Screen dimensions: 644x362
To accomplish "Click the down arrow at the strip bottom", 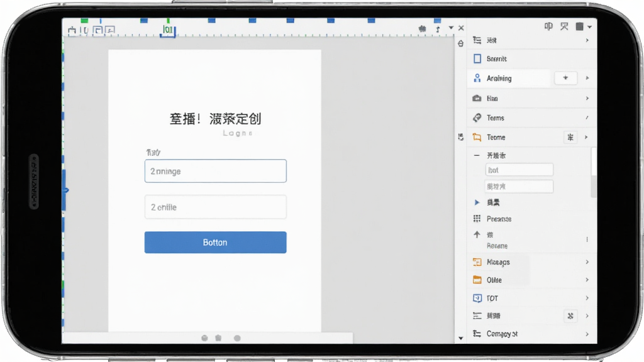I will (x=461, y=338).
